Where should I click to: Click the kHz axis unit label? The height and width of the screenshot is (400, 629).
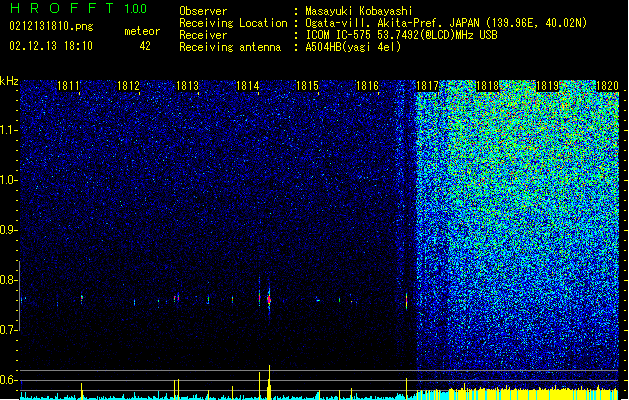tap(9, 81)
